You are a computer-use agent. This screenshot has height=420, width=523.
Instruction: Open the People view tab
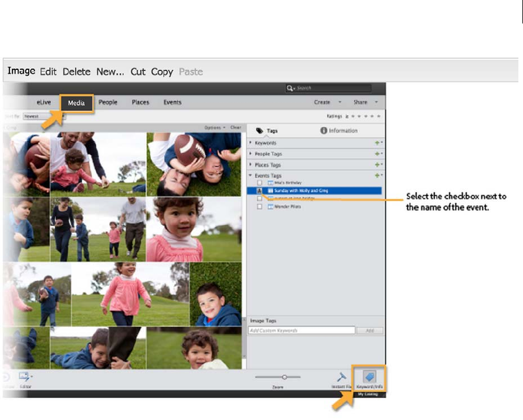click(108, 103)
